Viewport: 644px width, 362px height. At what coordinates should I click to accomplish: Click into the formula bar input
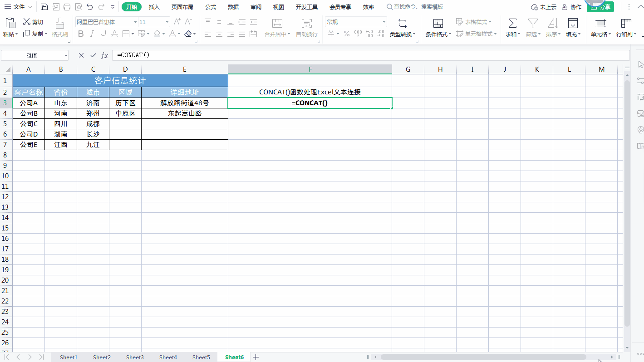[371, 55]
